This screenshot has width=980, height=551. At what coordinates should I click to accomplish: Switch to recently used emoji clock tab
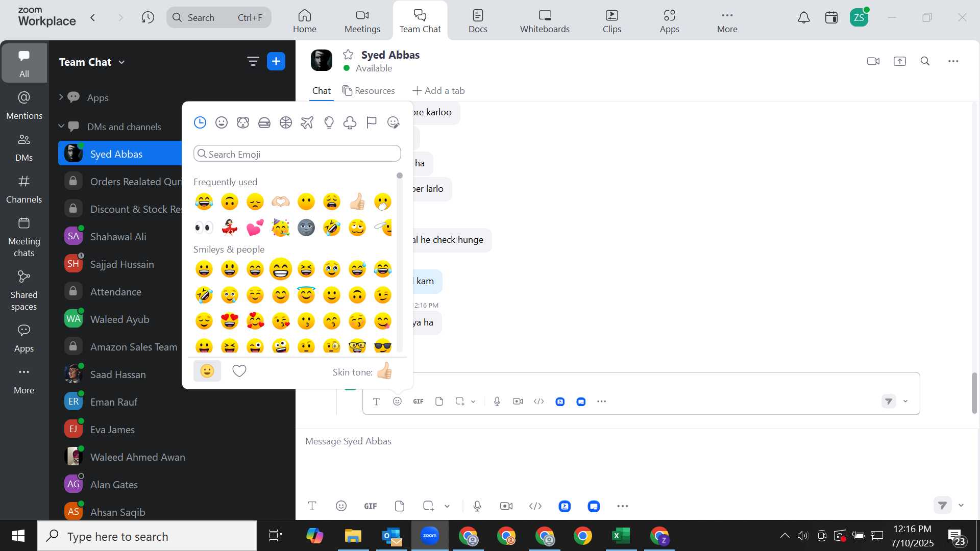pyautogui.click(x=200, y=122)
